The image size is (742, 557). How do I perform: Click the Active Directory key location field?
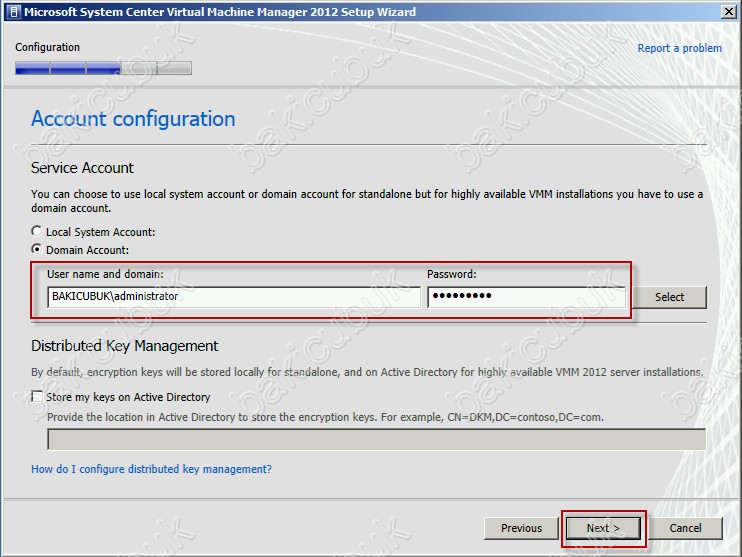(x=377, y=439)
